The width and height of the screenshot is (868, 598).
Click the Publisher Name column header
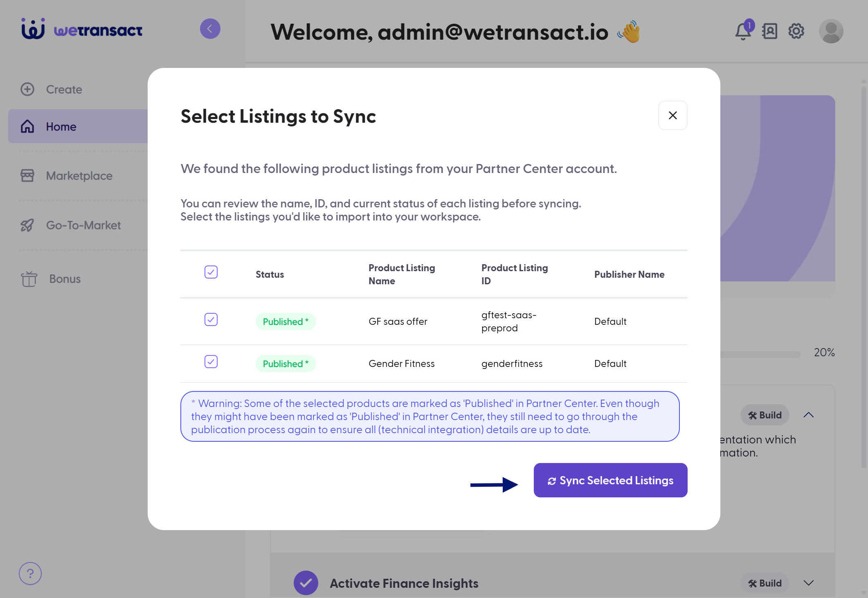click(x=629, y=274)
